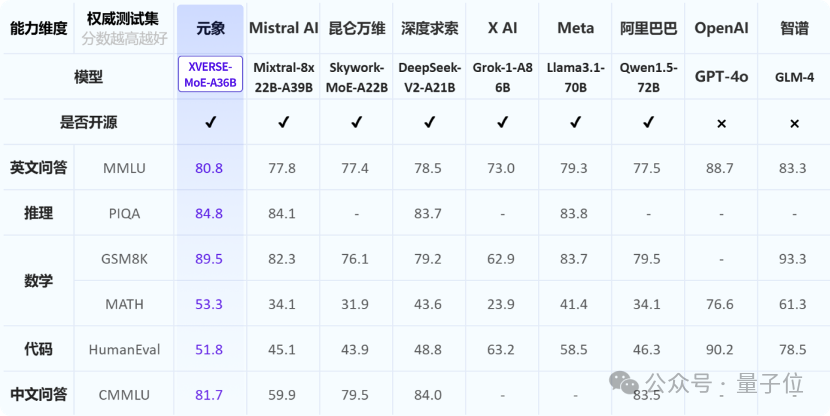
Task: Click the × mark under OpenAI column
Action: pos(721,124)
